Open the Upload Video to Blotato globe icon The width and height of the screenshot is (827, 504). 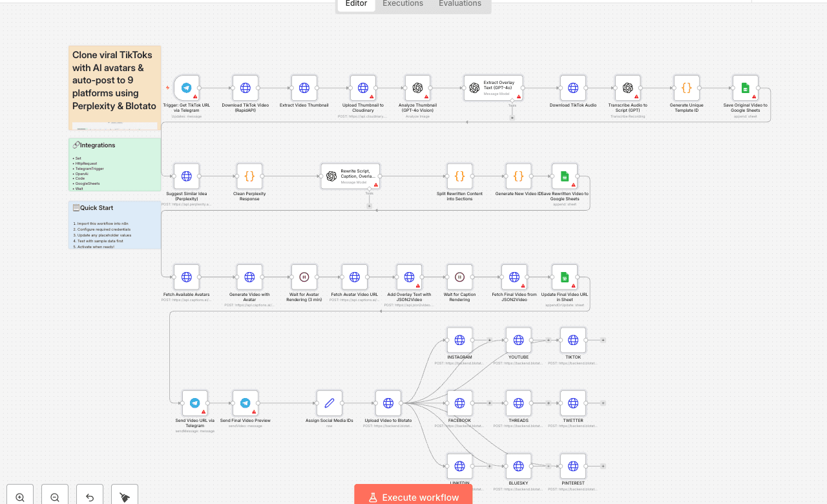click(x=388, y=402)
